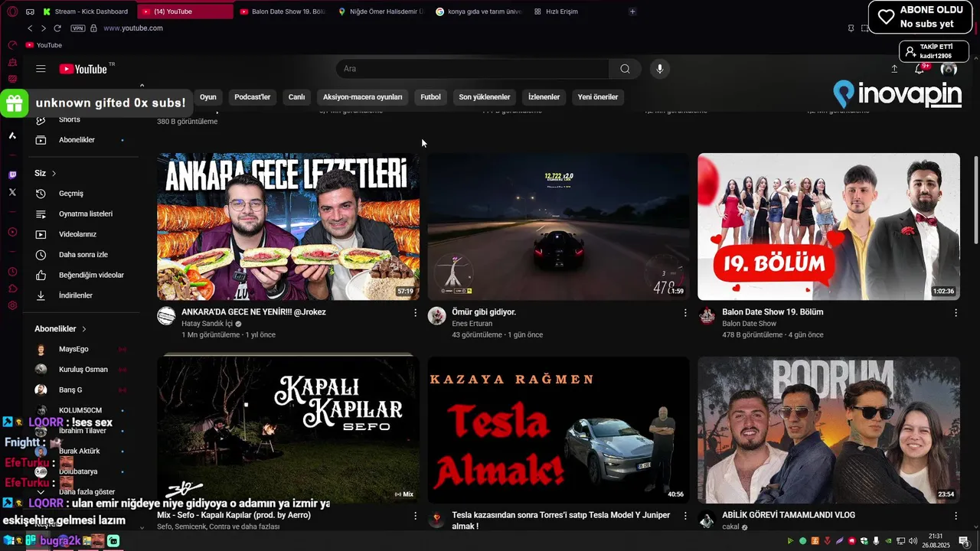The image size is (980, 551).
Task: Select the İzlenenler filter chip
Action: [544, 97]
